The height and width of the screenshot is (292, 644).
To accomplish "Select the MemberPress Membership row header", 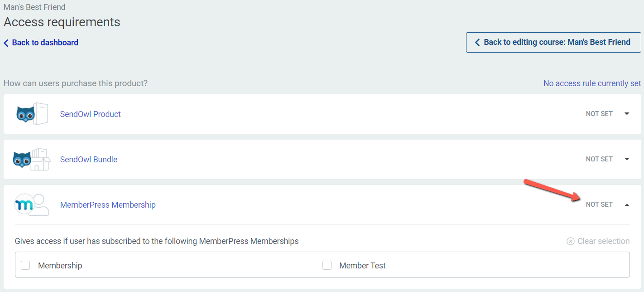I will pyautogui.click(x=108, y=204).
